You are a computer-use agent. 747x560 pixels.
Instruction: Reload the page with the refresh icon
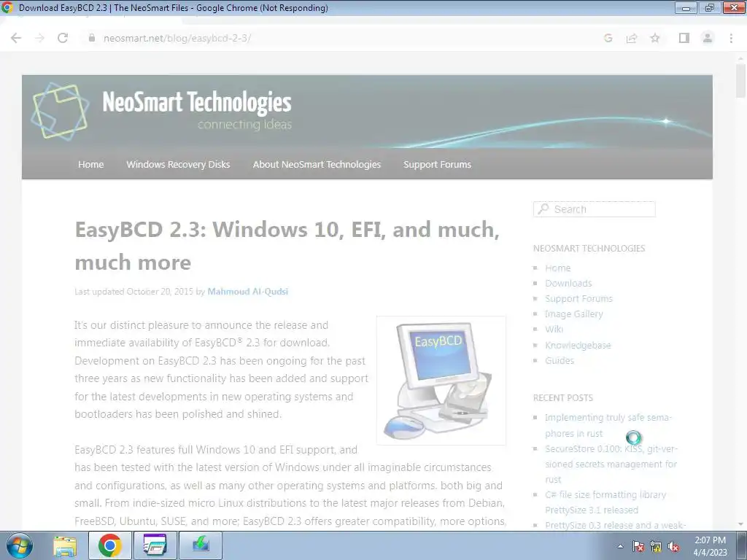click(63, 38)
